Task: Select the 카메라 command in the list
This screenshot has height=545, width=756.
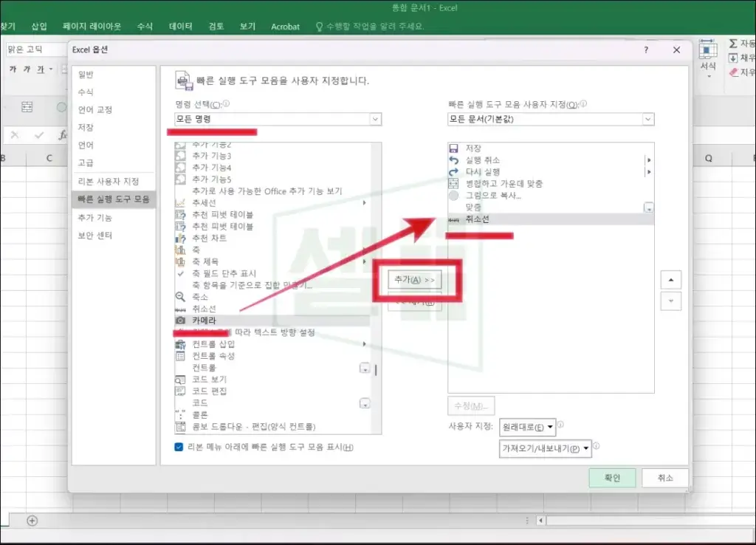Action: point(272,321)
